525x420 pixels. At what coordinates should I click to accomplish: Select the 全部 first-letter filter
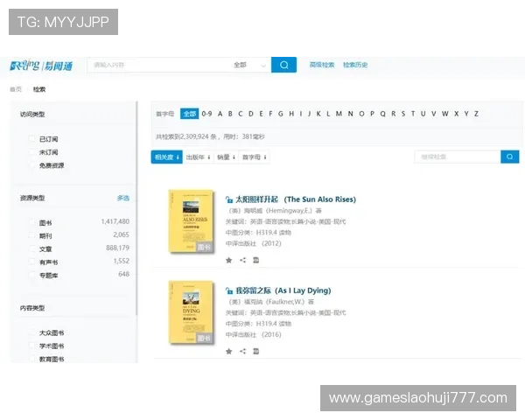190,114
